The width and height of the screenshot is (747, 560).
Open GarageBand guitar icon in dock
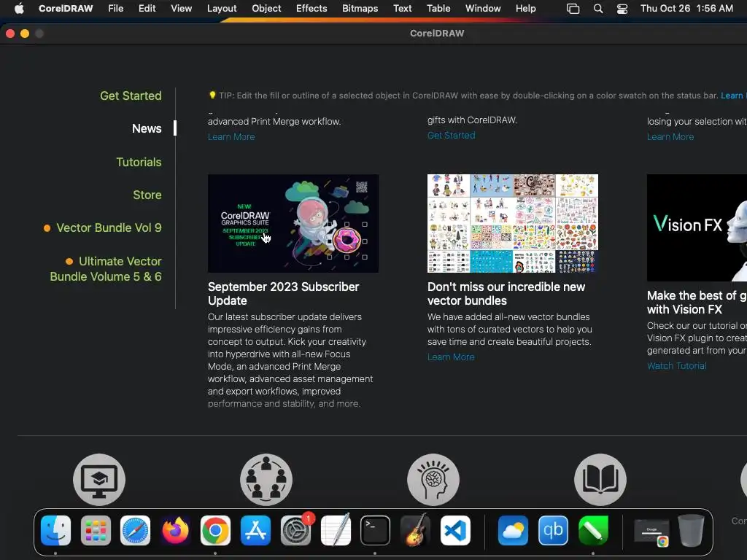tap(415, 531)
